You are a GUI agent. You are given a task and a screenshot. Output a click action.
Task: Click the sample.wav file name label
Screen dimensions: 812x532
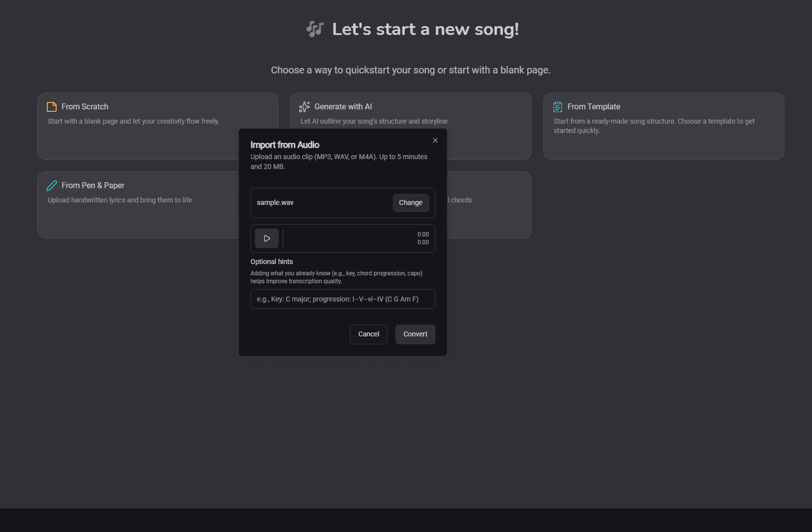(275, 202)
